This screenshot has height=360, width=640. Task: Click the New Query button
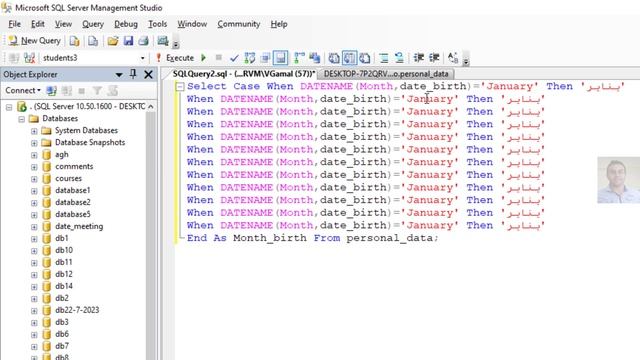[34, 40]
